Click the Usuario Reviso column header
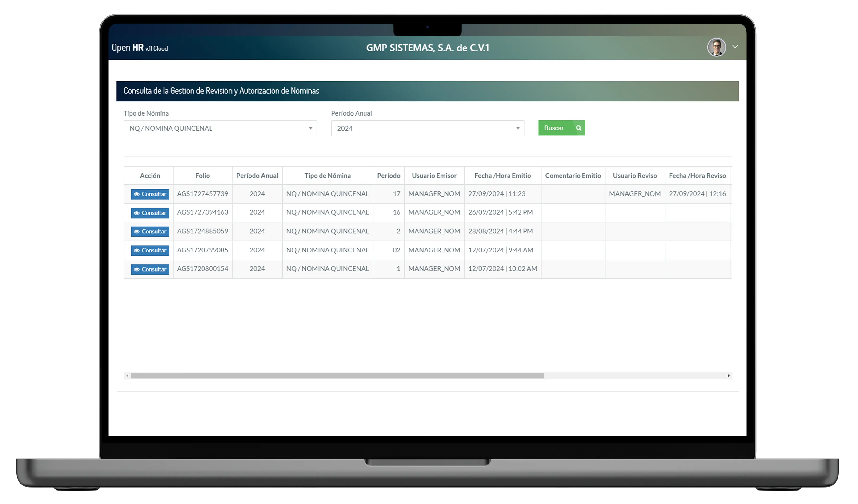Screen dimensions: 858x504 [635, 176]
